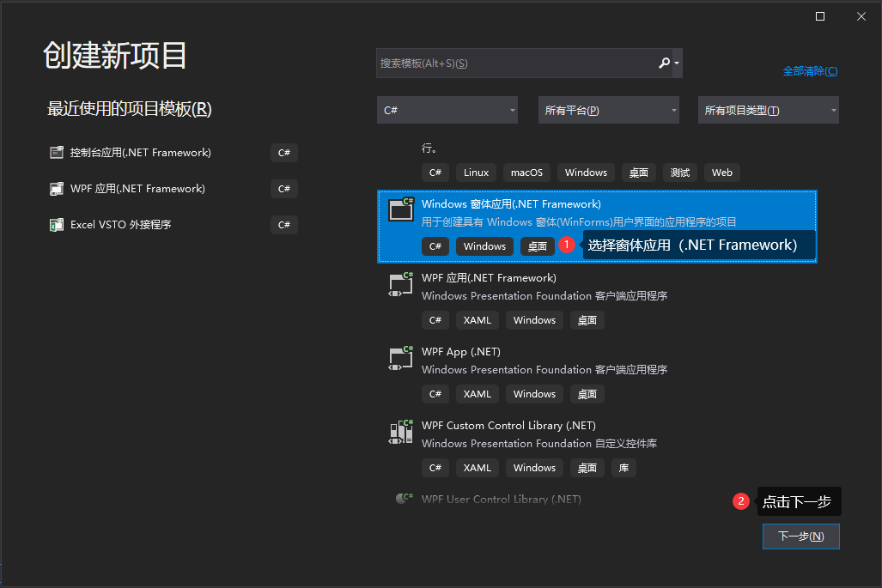Click the macOS tag
This screenshot has height=588, width=882.
[526, 173]
